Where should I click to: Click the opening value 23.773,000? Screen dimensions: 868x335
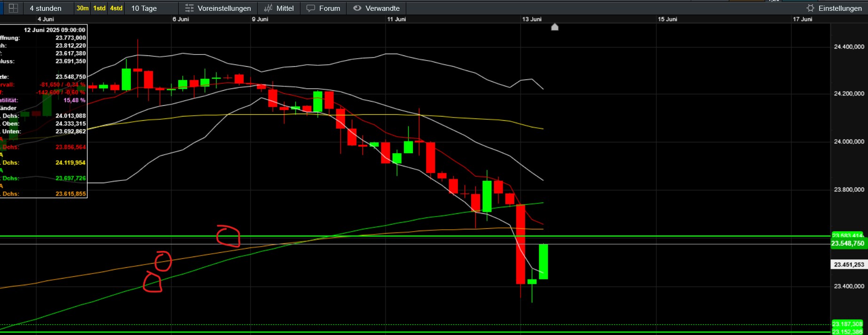(71, 38)
